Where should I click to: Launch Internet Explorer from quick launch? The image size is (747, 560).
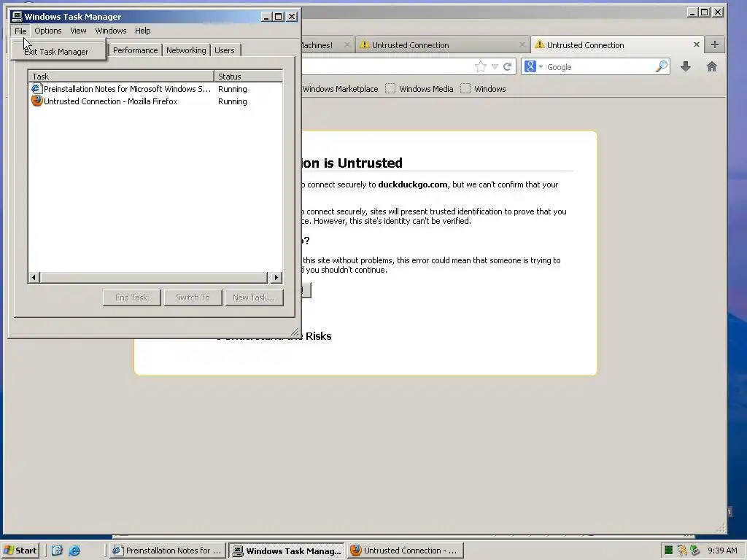coord(75,551)
